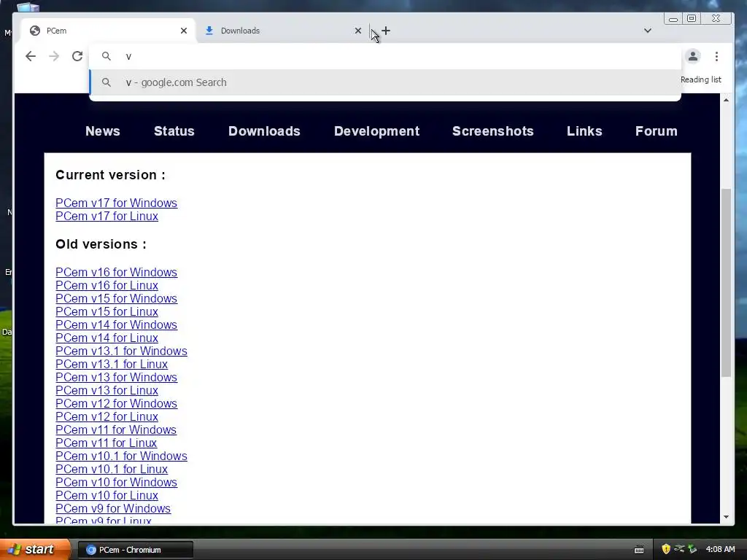This screenshot has width=747, height=560.
Task: Download PCem v12 for Windows
Action: 116,403
